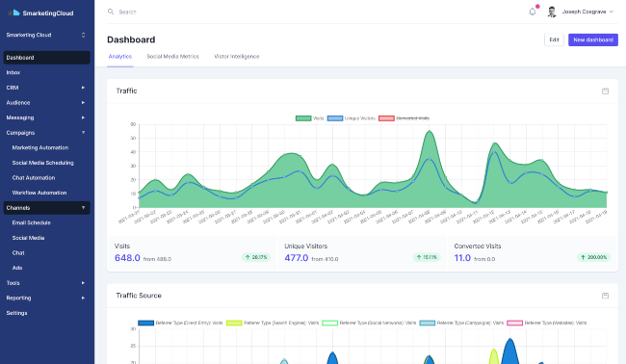626x364 pixels.
Task: Open the notifications bell
Action: click(533, 12)
